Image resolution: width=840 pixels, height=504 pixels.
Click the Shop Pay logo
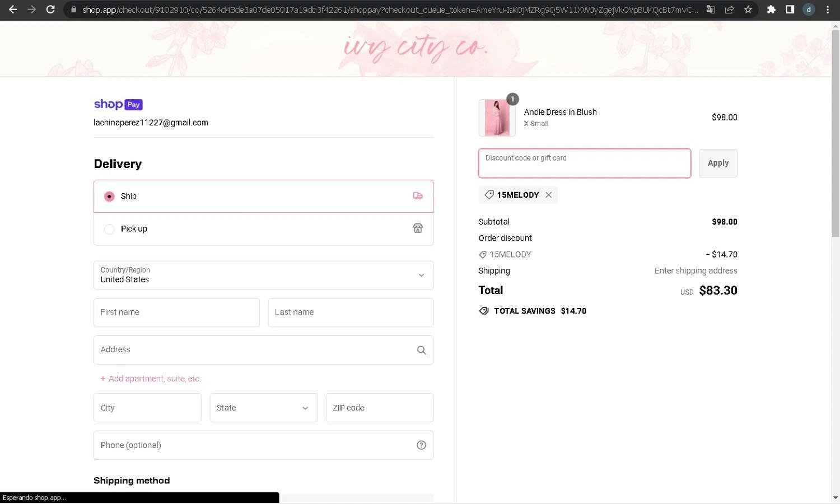[118, 104]
